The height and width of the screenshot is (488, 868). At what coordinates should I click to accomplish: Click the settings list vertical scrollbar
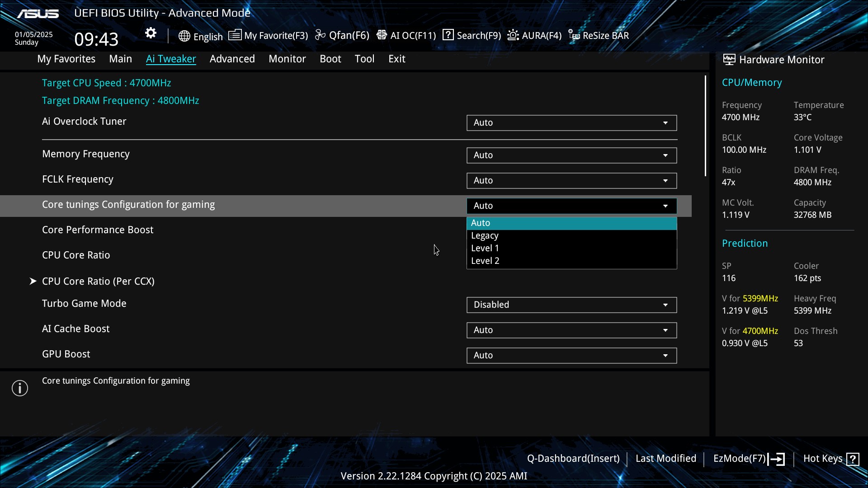coord(705,127)
